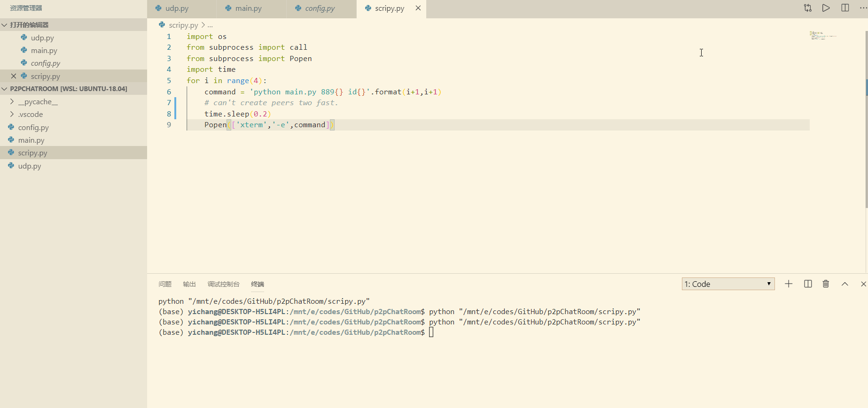Viewport: 868px width, 408px height.
Task: Open the Problems (问题) panel tab
Action: point(165,284)
